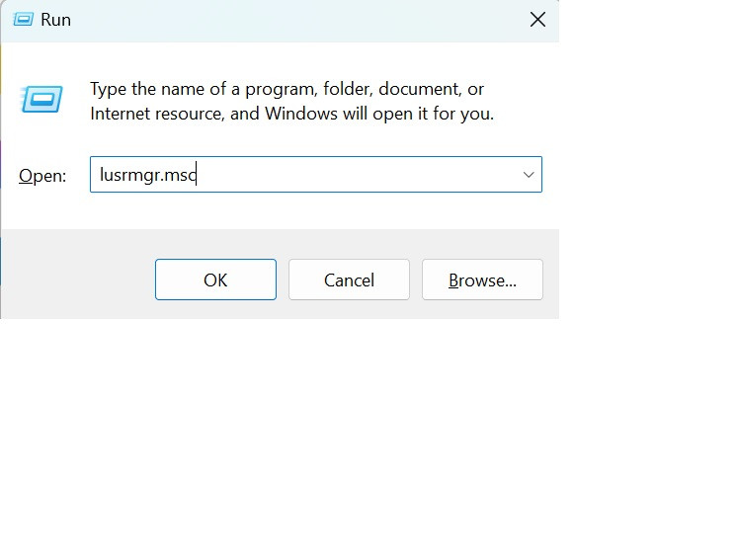Click the "Open:" label
This screenshot has height=560, width=737.
42,176
